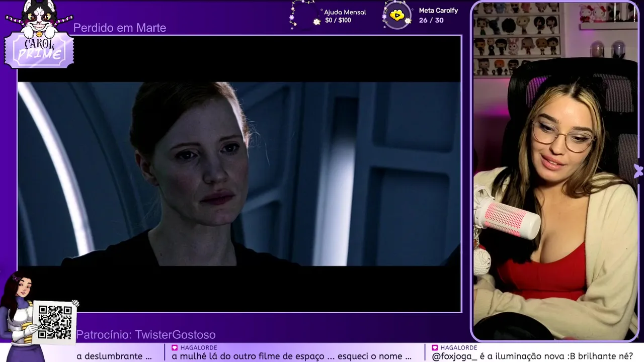Click the Perdido em Marte title
The height and width of the screenshot is (362, 644).
pyautogui.click(x=120, y=28)
